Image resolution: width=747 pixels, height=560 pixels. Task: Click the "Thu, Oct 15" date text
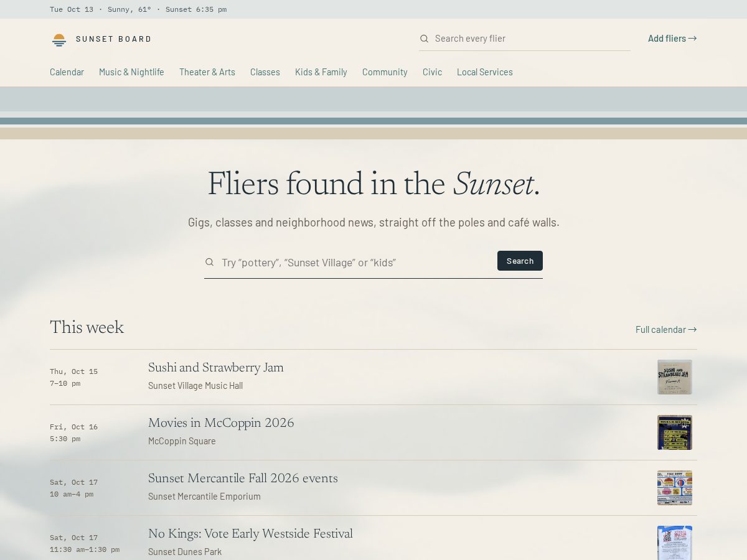[73, 371]
